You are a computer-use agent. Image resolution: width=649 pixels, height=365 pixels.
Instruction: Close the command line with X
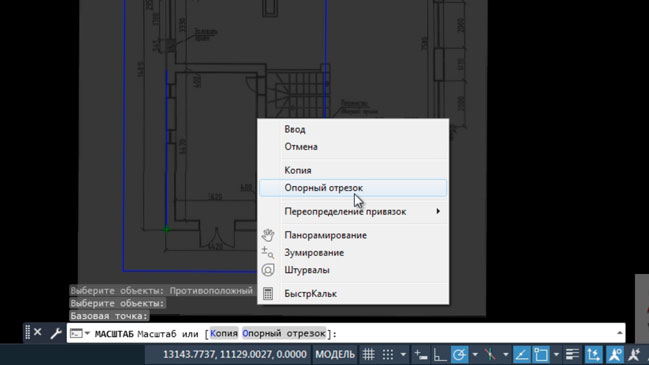tap(38, 332)
